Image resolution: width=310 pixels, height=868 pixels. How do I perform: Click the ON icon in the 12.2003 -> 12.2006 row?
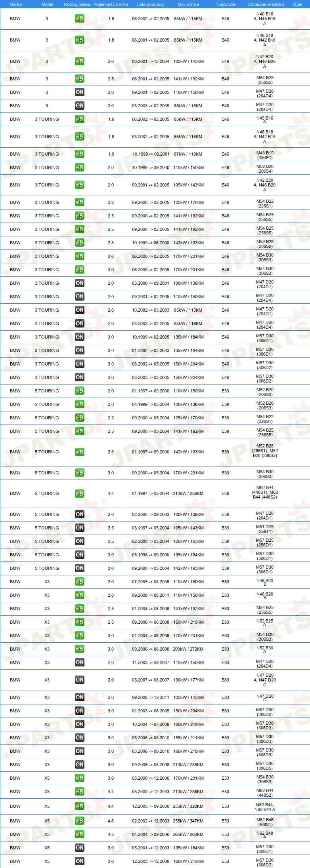(79, 861)
